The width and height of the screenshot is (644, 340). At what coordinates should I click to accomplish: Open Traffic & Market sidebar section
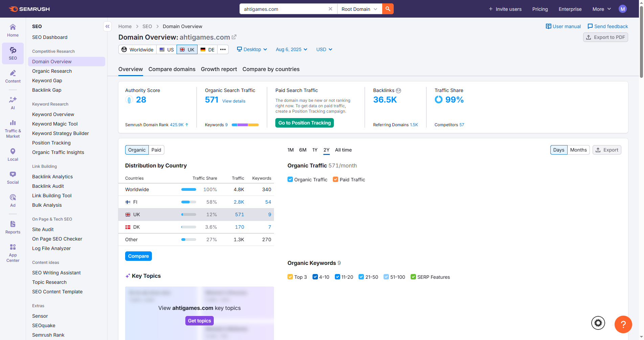click(13, 129)
